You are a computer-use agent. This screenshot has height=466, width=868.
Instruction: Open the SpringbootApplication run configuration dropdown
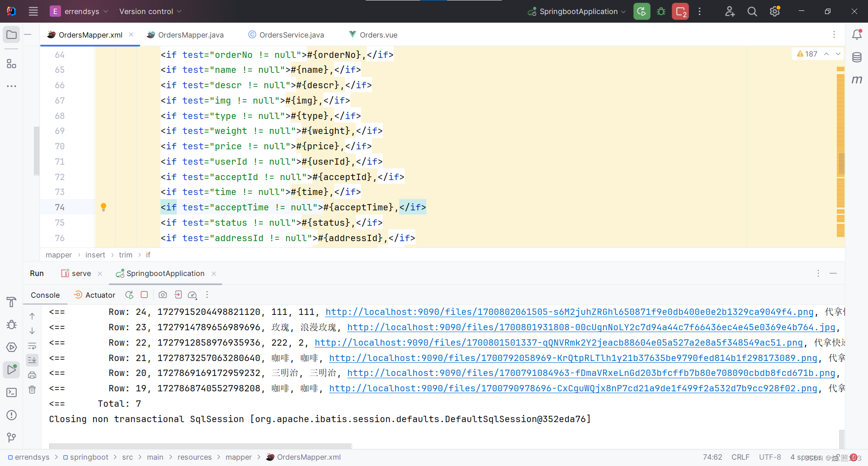(576, 11)
